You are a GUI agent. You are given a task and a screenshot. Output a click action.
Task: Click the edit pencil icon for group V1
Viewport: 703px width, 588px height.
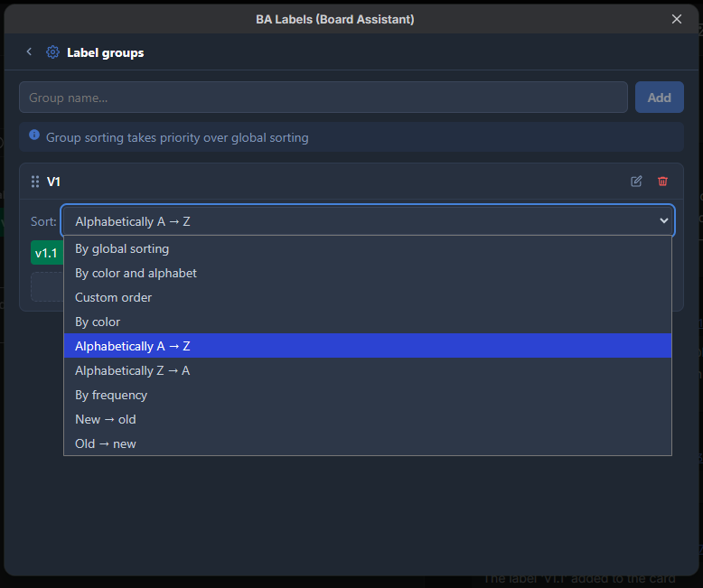[x=636, y=182]
